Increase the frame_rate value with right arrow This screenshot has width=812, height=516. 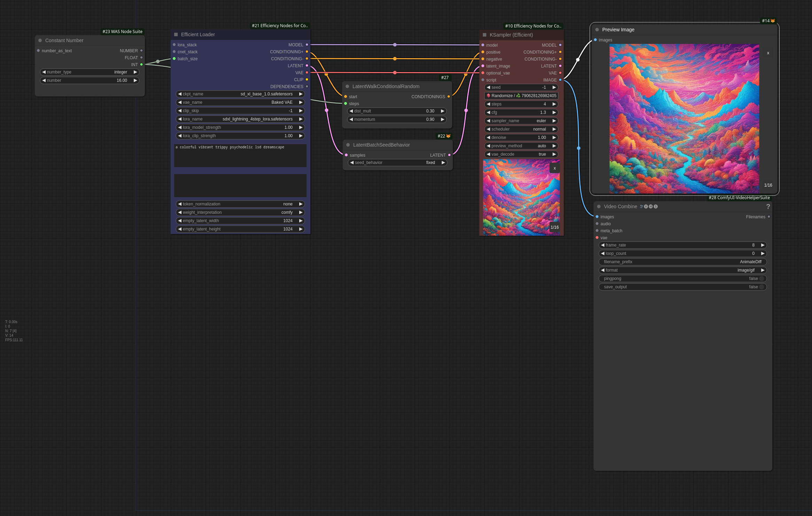763,245
